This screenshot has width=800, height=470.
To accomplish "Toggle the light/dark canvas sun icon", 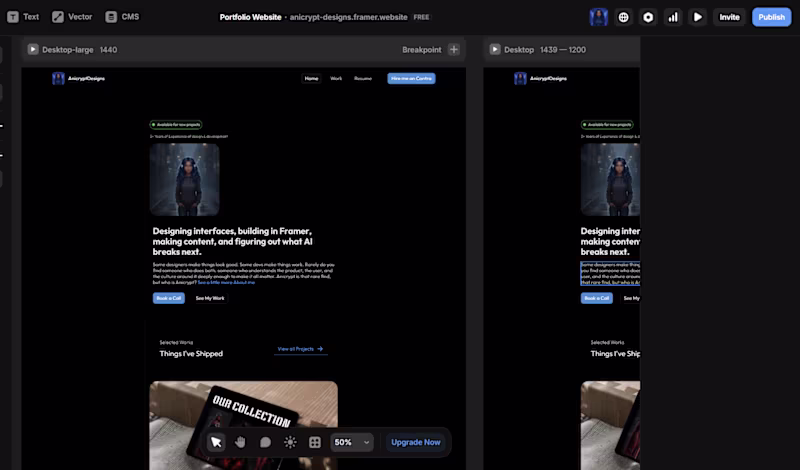I will click(290, 442).
